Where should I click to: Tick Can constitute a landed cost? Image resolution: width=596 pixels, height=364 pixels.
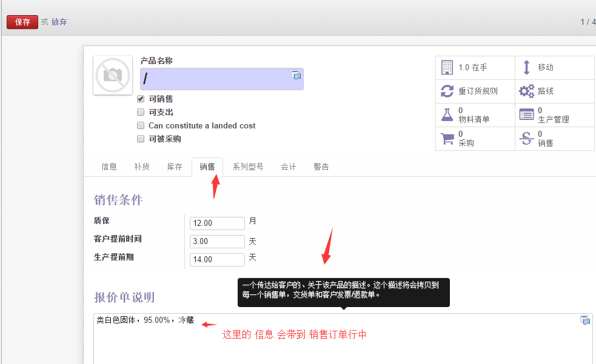pos(141,125)
